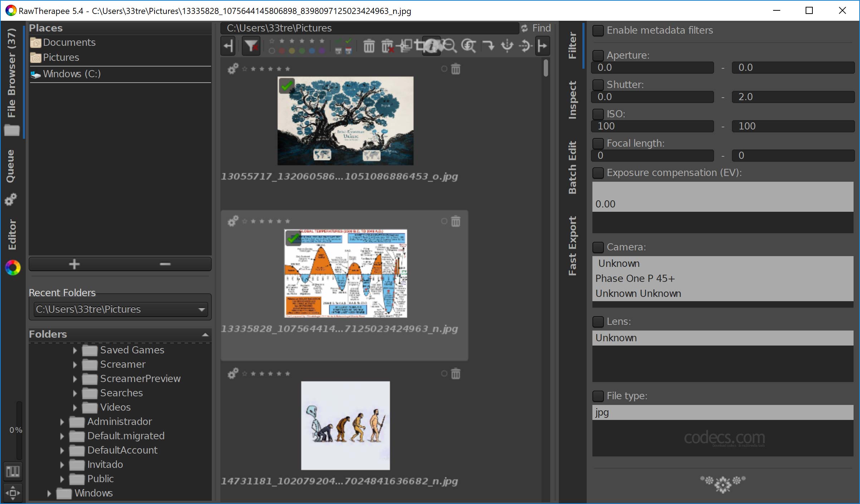Tick the ISO filter checkbox

598,114
